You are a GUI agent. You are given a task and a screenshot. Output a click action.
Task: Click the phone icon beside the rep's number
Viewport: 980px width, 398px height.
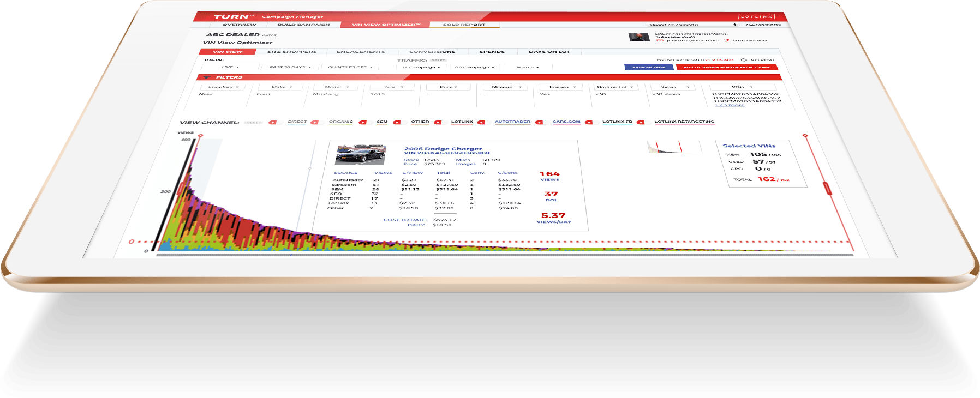pyautogui.click(x=726, y=41)
